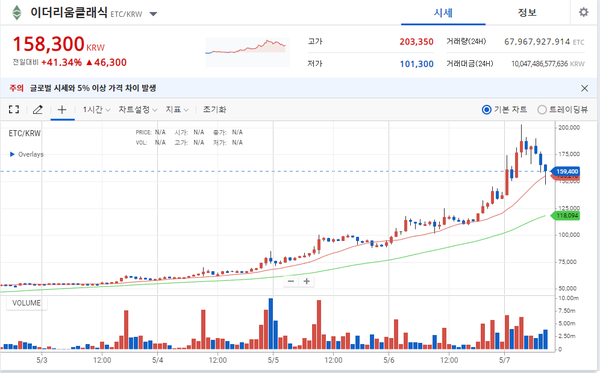
Task: Toggle fullscreen chart mode icon
Action: point(14,110)
